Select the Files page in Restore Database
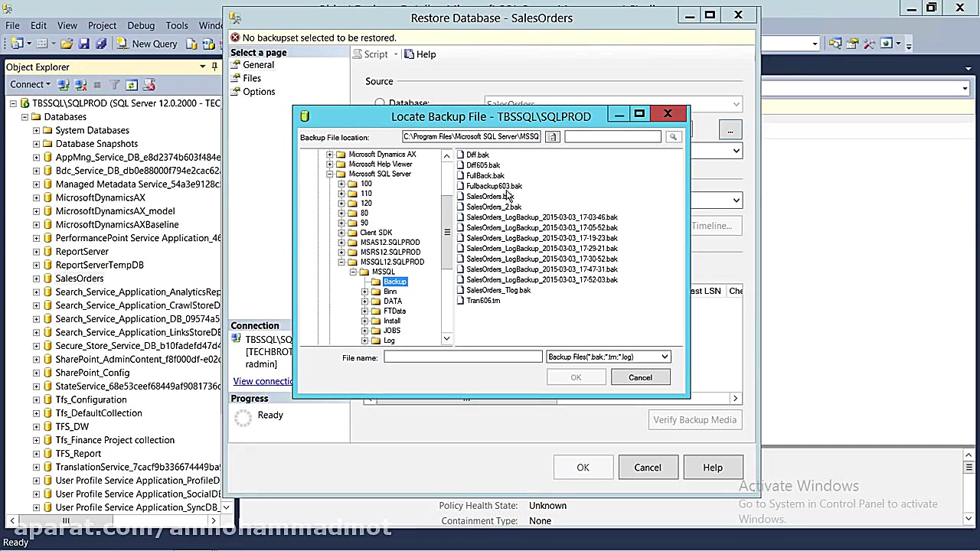 pos(251,77)
